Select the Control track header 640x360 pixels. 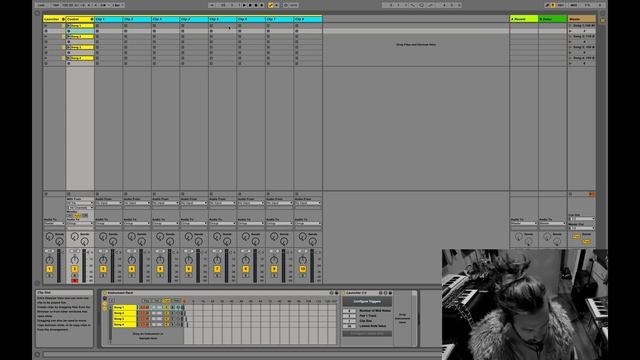pyautogui.click(x=80, y=19)
